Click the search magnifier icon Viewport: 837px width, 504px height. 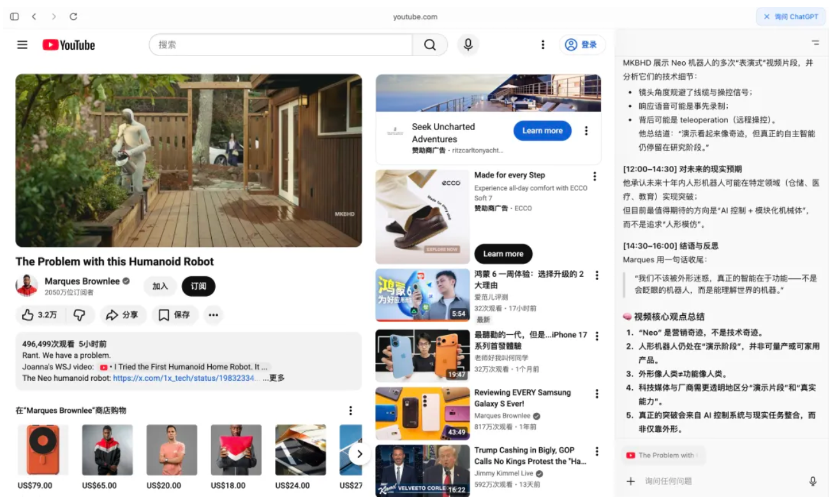[430, 45]
